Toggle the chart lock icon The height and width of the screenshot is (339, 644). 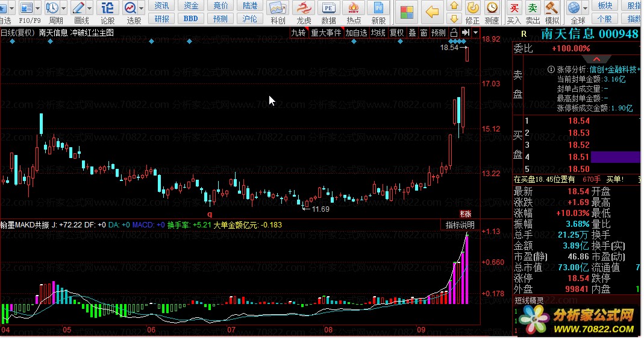(x=454, y=33)
